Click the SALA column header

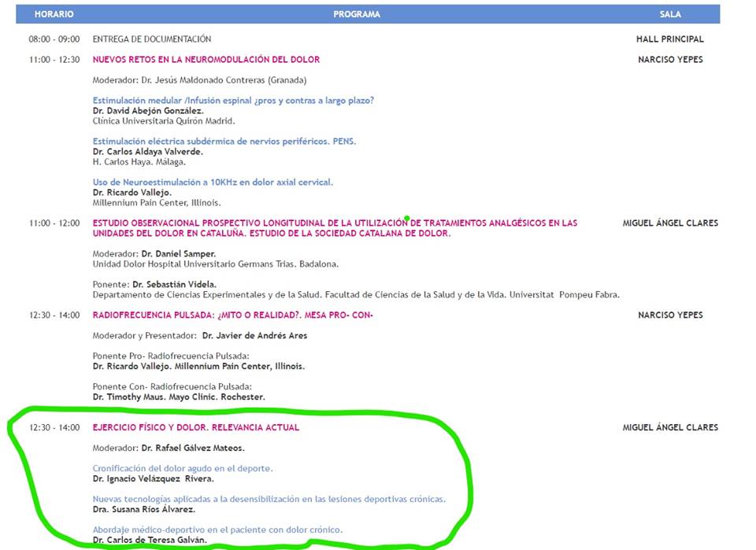click(x=670, y=14)
